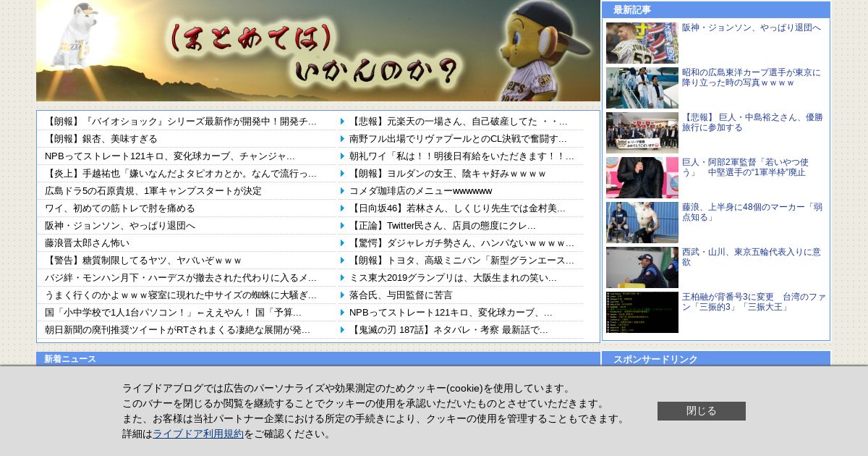Viewport: 868px width, 456px height.
Task: Click arrow icon beside 南野フル出場でリヴァプール
Action: coord(343,138)
